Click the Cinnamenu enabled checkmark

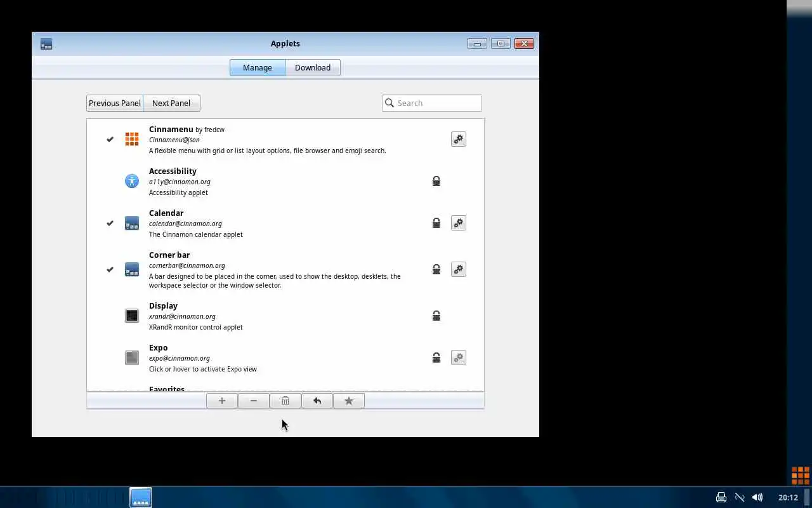(110, 139)
